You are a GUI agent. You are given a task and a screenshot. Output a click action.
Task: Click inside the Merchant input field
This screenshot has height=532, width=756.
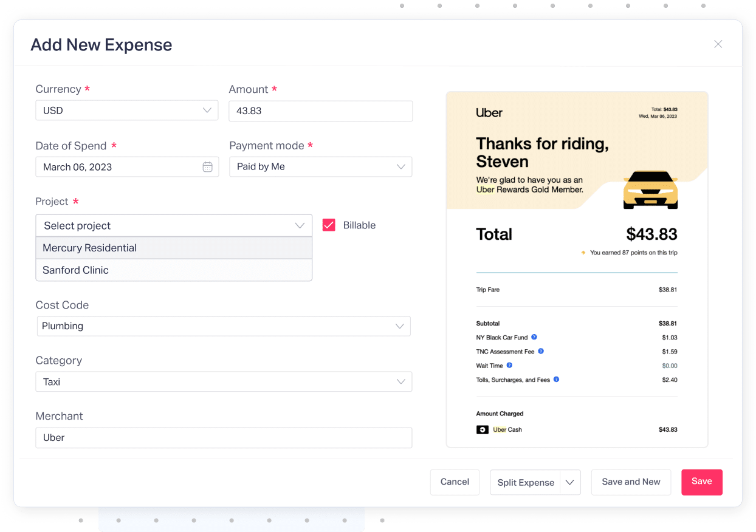pos(224,437)
